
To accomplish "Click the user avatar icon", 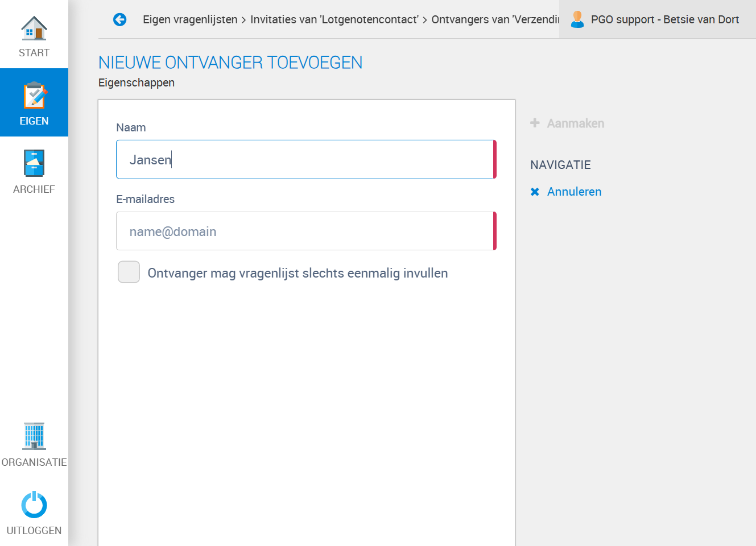I will (x=577, y=19).
